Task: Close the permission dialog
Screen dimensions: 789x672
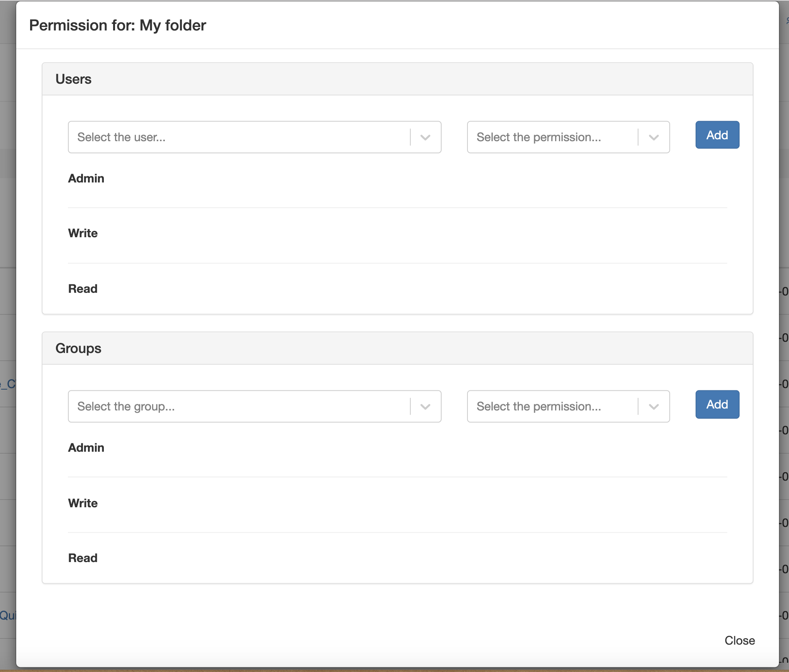Action: tap(739, 640)
